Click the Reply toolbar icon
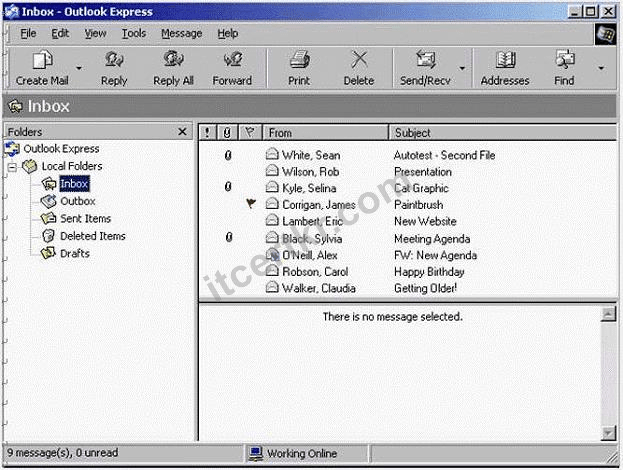The height and width of the screenshot is (470, 623). (114, 60)
